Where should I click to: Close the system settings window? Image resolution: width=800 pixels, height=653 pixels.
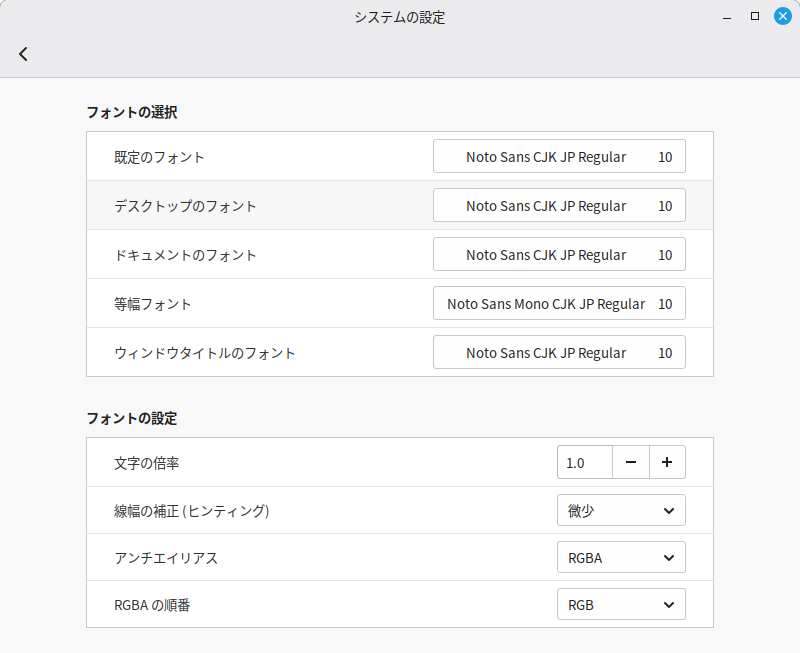coord(782,16)
